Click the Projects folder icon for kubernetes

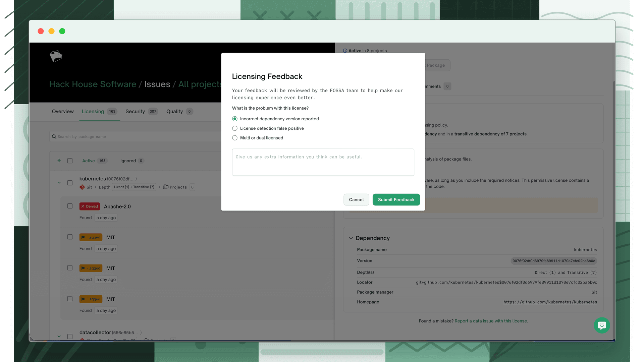coord(166,187)
